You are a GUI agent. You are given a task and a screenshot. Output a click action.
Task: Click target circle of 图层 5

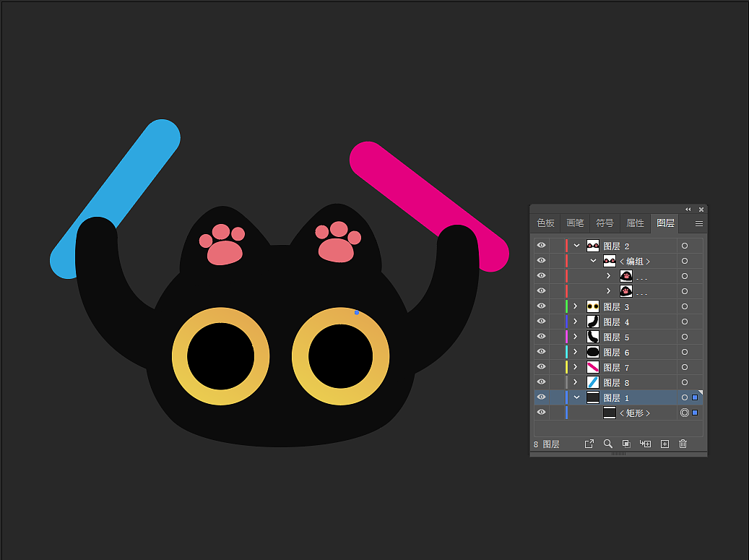685,337
